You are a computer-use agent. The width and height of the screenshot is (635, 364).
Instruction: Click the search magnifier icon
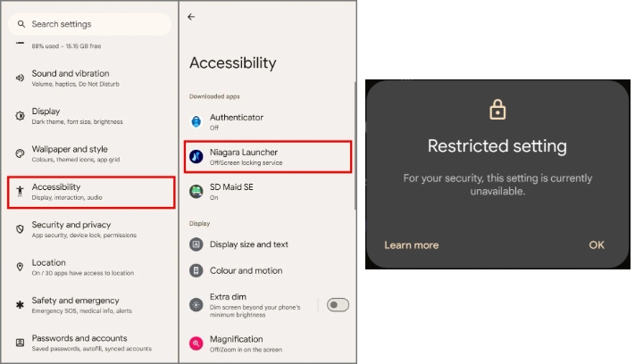(21, 24)
